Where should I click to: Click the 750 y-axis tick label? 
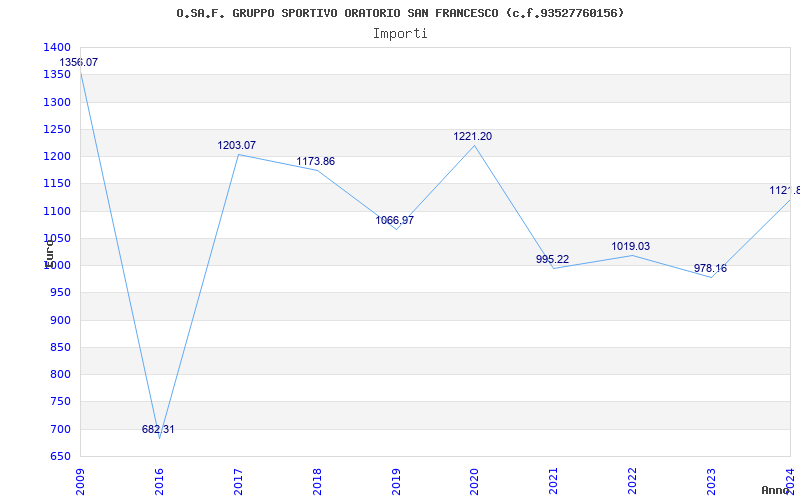pos(60,402)
